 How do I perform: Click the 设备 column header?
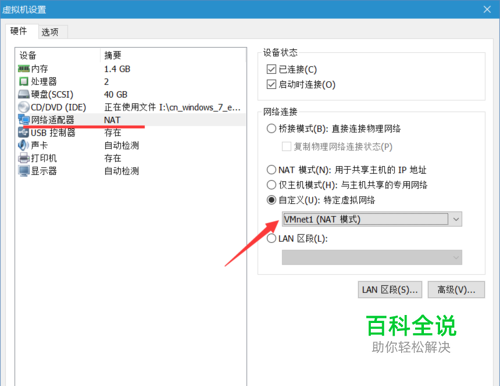click(58, 55)
